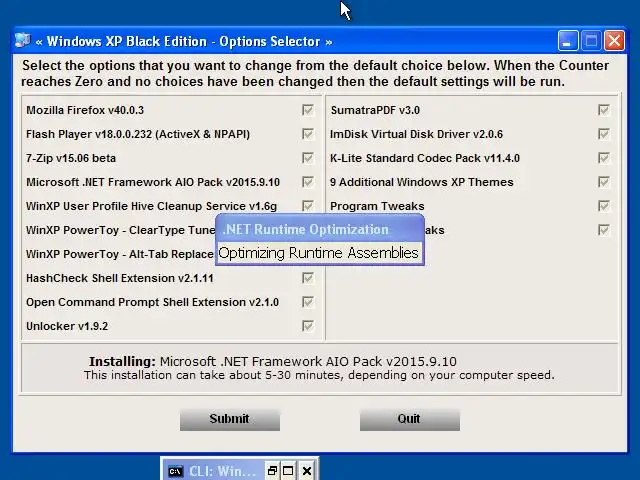The width and height of the screenshot is (640, 480).
Task: Click the Options Selector window title text
Action: [184, 41]
